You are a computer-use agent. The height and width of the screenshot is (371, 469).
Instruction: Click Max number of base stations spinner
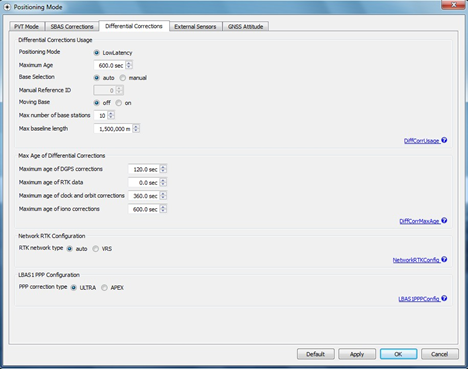click(x=111, y=115)
